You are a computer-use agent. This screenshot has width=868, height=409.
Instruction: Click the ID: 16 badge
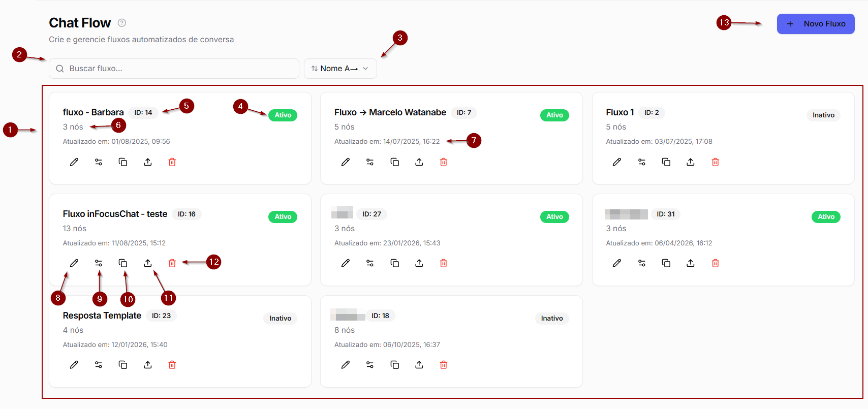pos(187,214)
